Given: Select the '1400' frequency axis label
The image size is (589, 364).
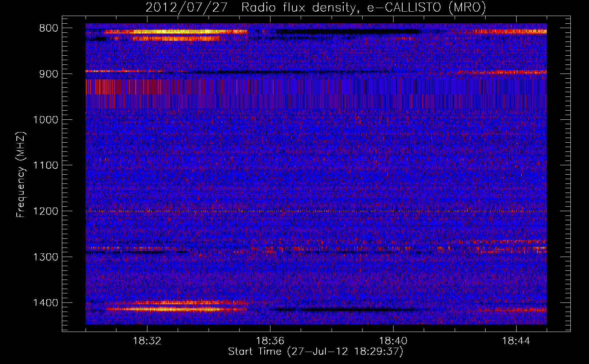Looking at the screenshot, I should pyautogui.click(x=46, y=303).
